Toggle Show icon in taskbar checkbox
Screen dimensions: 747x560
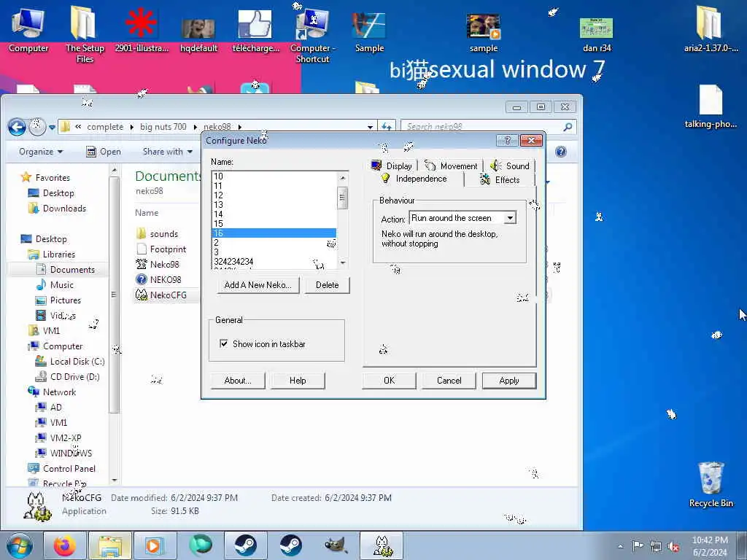(223, 343)
